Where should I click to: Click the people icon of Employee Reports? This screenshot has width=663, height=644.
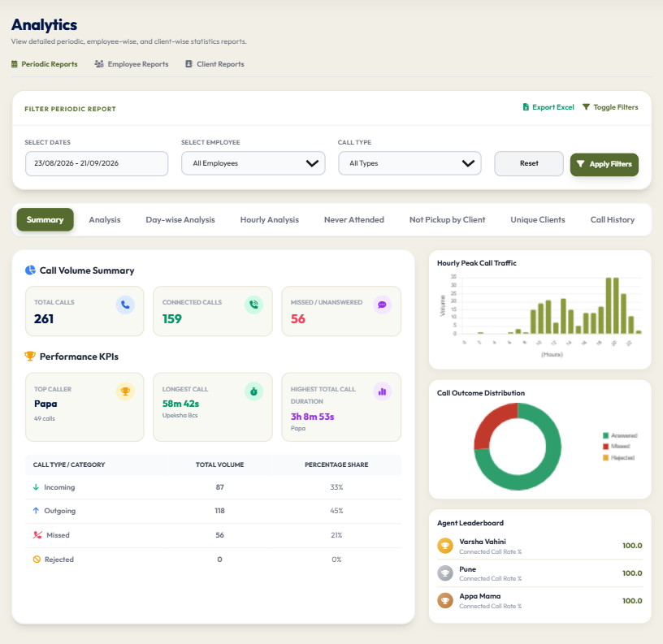(99, 64)
